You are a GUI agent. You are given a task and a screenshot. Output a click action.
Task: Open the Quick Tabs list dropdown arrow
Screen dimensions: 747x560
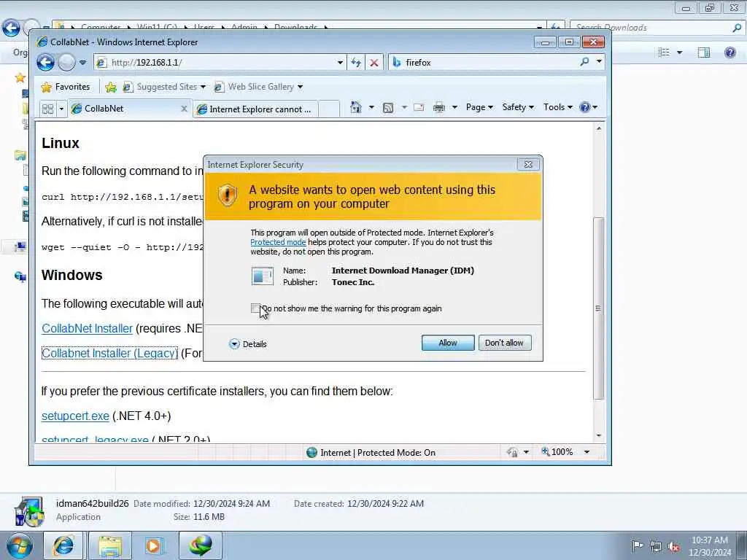pos(61,109)
